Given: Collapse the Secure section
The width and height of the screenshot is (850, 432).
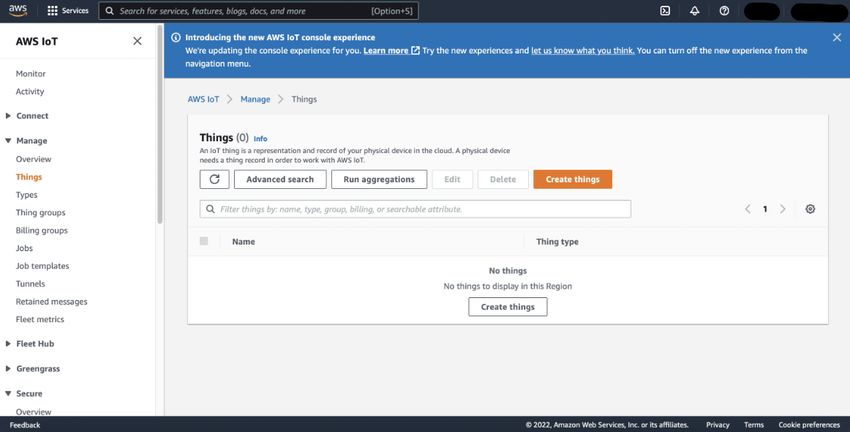Looking at the screenshot, I should tap(8, 394).
